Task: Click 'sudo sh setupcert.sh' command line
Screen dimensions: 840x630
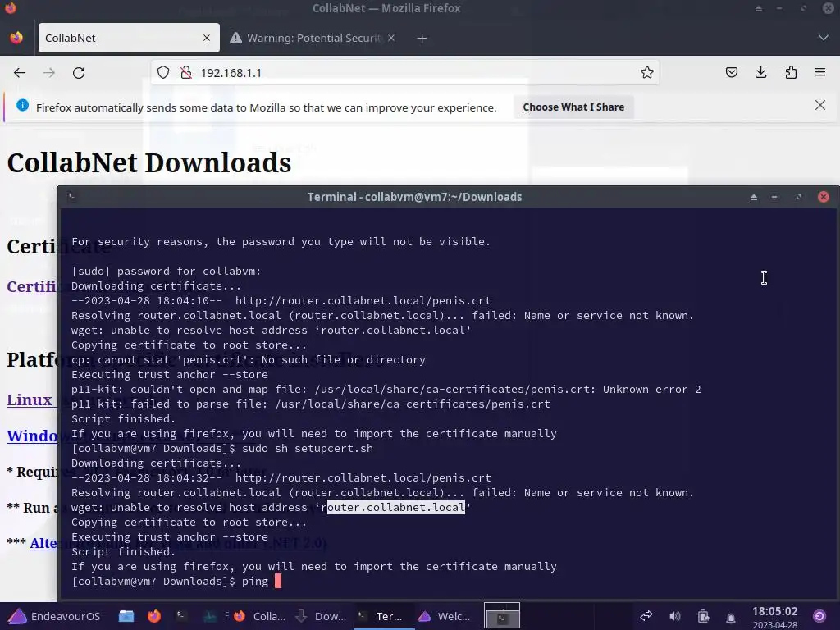Action: pyautogui.click(x=308, y=449)
